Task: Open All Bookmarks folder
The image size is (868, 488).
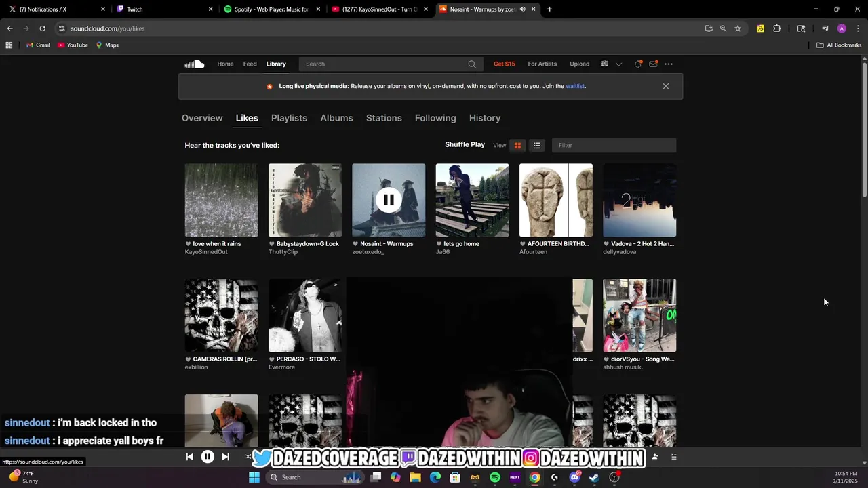Action: [x=839, y=45]
